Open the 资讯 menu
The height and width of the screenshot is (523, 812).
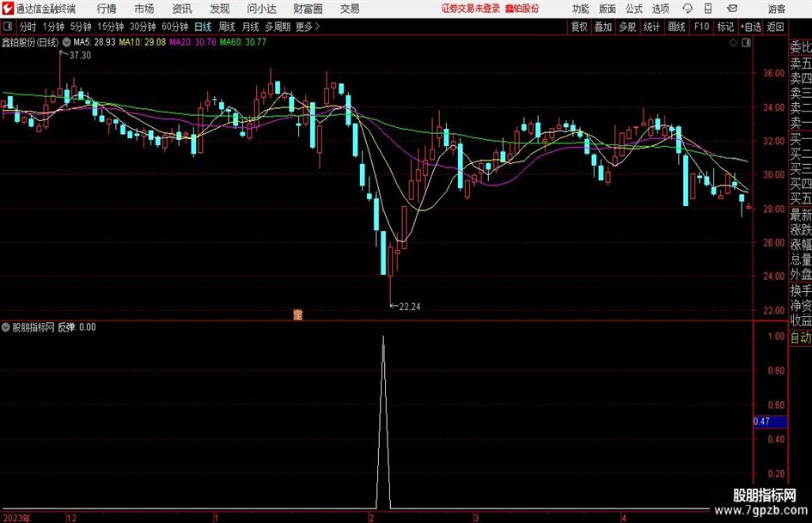(x=182, y=9)
